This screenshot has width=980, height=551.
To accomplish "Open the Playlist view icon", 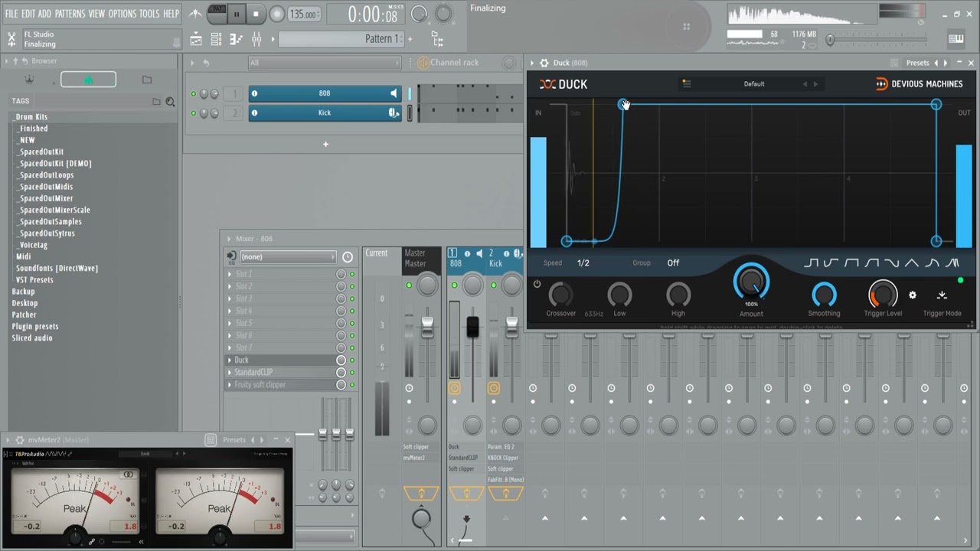I will coord(196,40).
